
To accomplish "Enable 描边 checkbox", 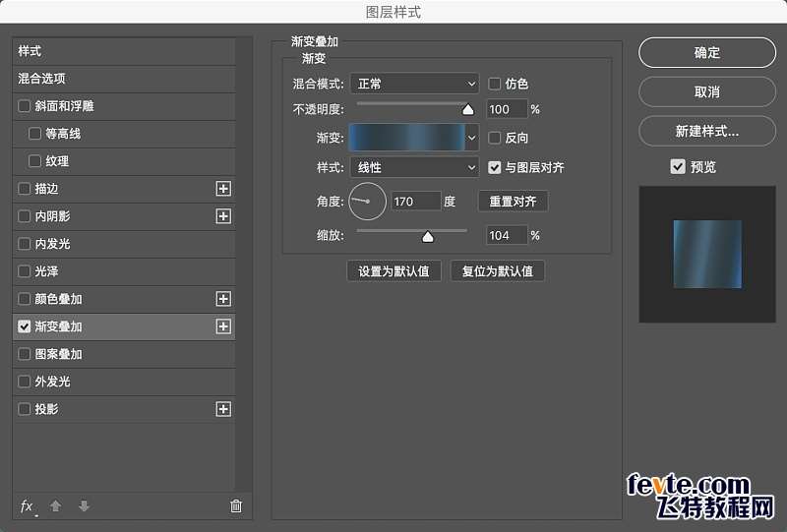I will pyautogui.click(x=24, y=189).
